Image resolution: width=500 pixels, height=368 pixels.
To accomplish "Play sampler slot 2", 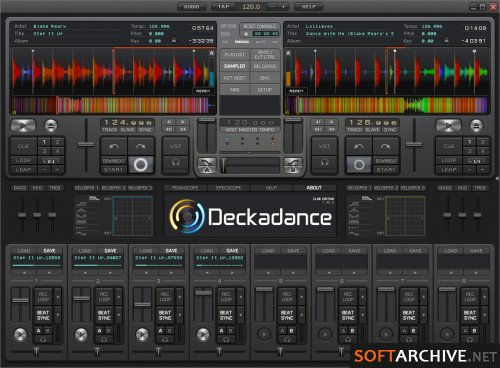I will point(81,334).
